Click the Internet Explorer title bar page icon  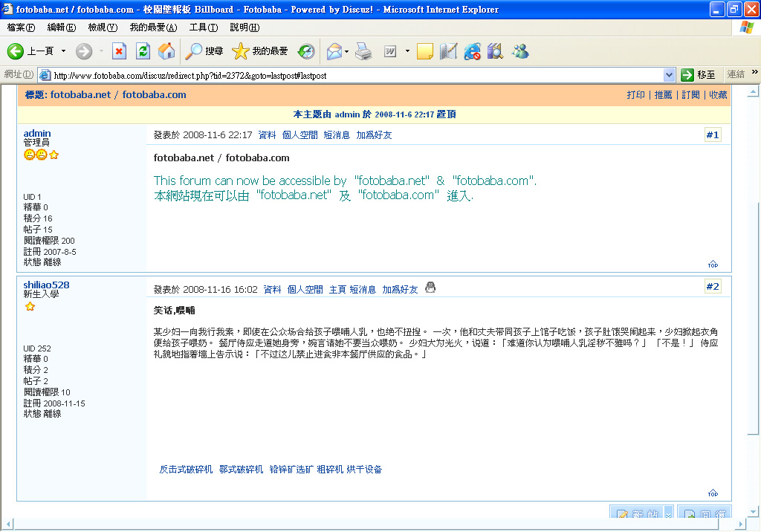[x=7, y=9]
